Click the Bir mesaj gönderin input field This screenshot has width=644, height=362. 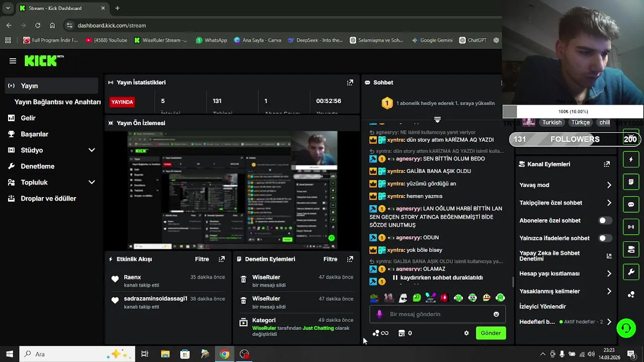pos(438,314)
